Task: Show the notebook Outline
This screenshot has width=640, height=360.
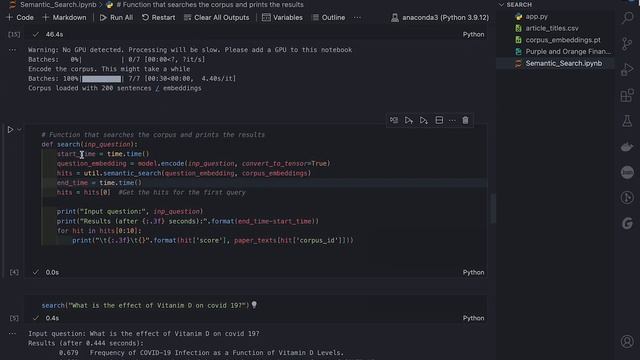Action: tap(329, 18)
